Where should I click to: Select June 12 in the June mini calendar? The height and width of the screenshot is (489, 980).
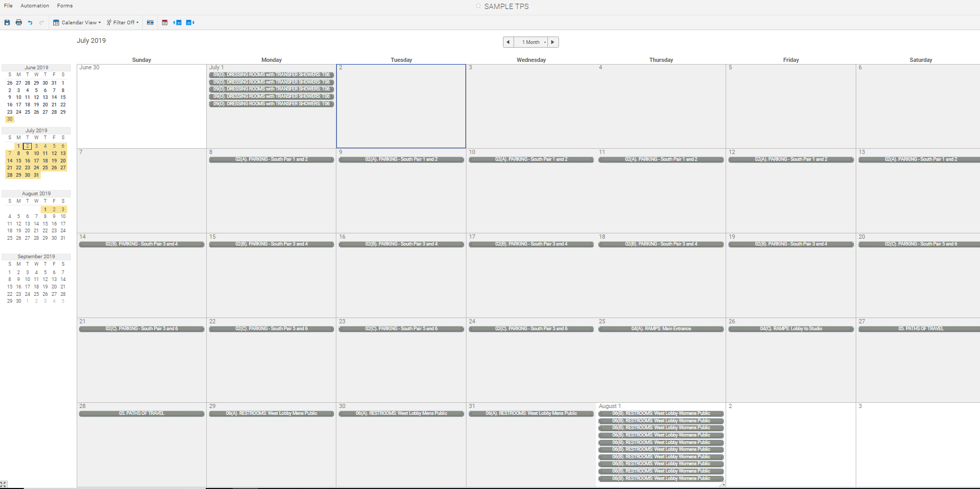pyautogui.click(x=36, y=97)
